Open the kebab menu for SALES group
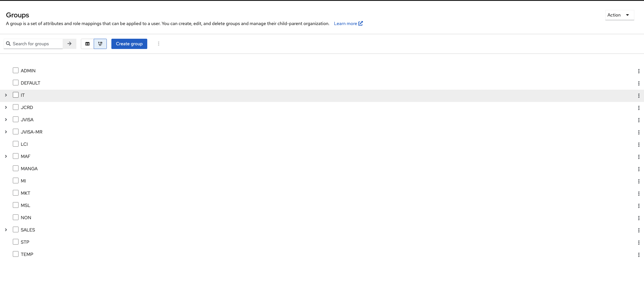Image resolution: width=644 pixels, height=283 pixels. pyautogui.click(x=639, y=230)
